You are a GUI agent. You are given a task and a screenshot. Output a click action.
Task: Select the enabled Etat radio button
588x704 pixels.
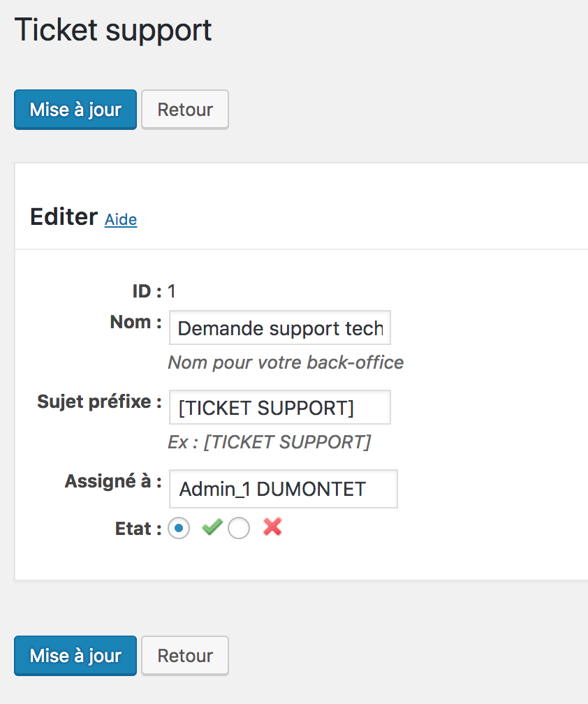[179, 529]
